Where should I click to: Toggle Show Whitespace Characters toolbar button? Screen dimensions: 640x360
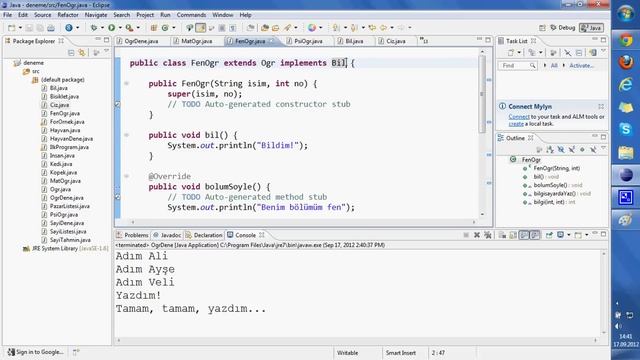click(233, 28)
